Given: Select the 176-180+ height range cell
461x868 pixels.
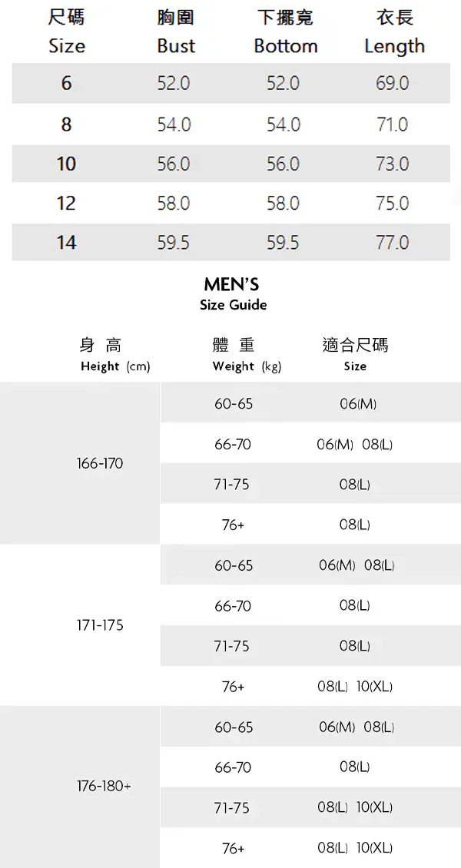Looking at the screenshot, I should coord(104,787).
